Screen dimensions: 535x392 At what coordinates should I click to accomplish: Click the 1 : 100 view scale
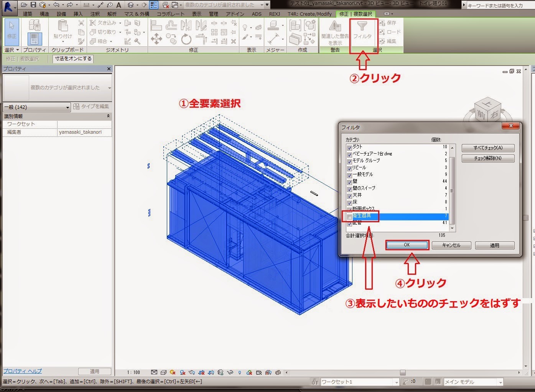134,372
